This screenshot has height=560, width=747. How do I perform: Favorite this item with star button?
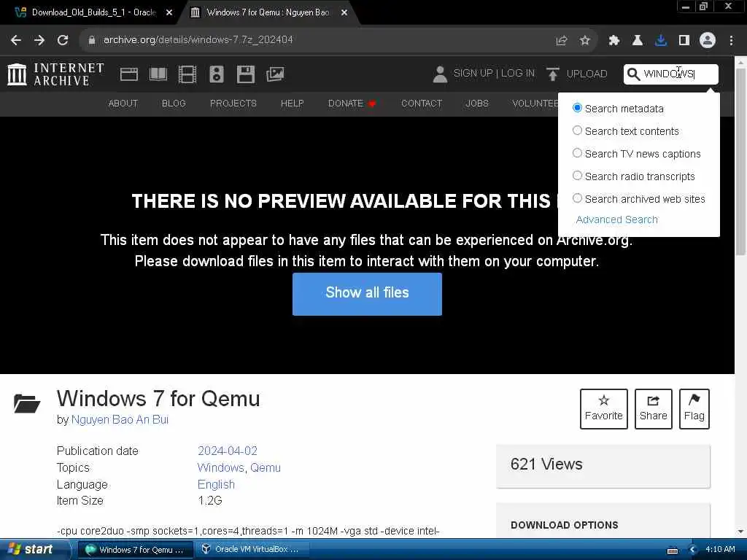(603, 409)
